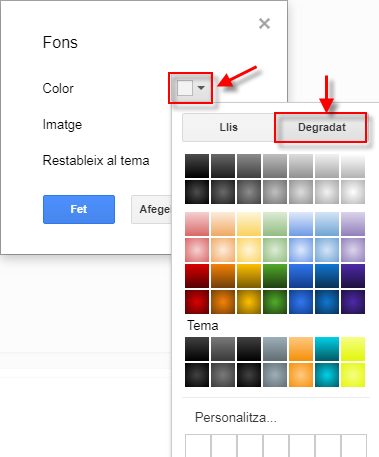This screenshot has height=457, width=379.
Task: Select the light yellow radial gradient swatch
Action: (249, 250)
